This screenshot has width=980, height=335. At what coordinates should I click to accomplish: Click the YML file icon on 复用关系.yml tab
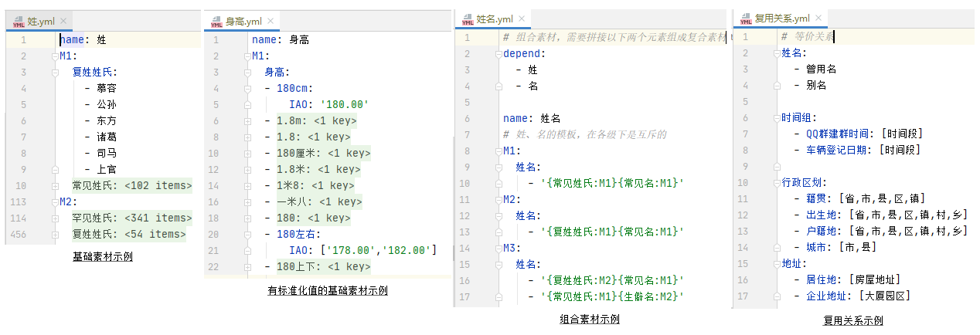[x=747, y=19]
